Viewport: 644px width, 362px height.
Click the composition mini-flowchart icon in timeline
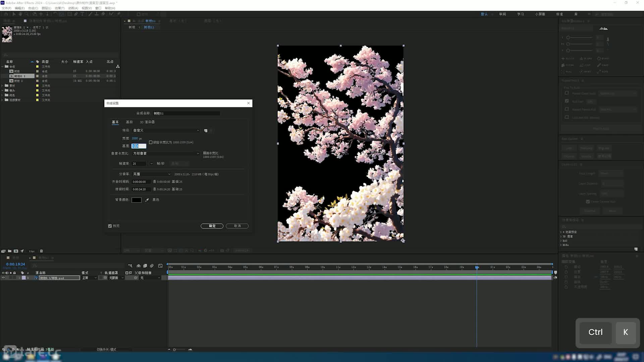[130, 266]
